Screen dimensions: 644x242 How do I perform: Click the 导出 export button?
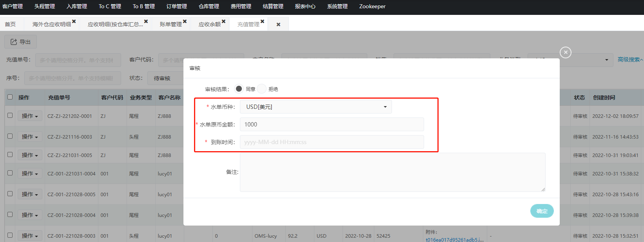tap(20, 42)
